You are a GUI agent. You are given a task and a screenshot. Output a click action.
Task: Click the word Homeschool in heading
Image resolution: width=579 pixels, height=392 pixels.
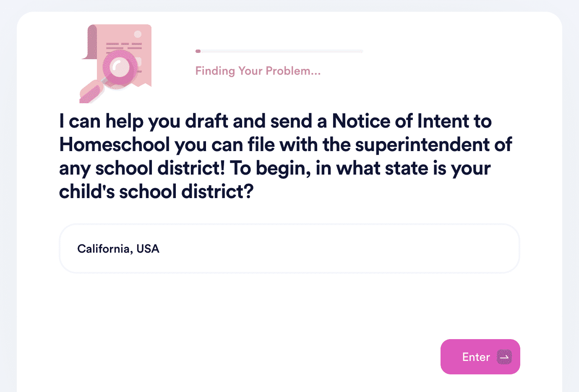(x=115, y=144)
